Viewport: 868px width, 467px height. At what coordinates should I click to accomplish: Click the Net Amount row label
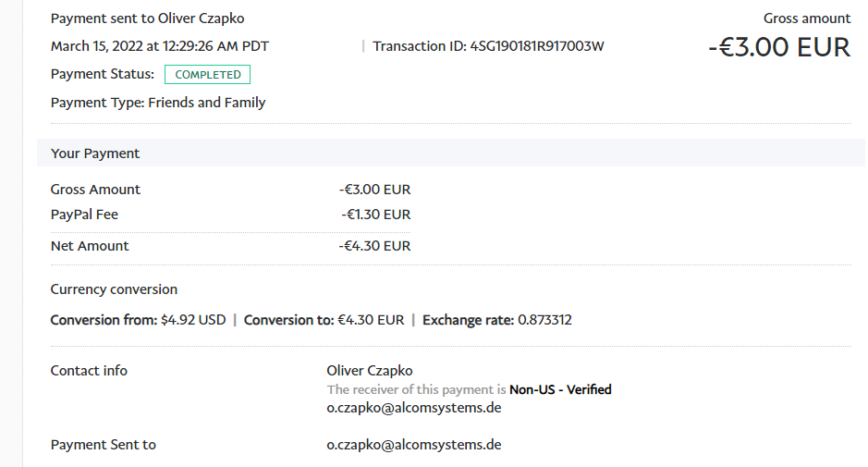tap(90, 246)
